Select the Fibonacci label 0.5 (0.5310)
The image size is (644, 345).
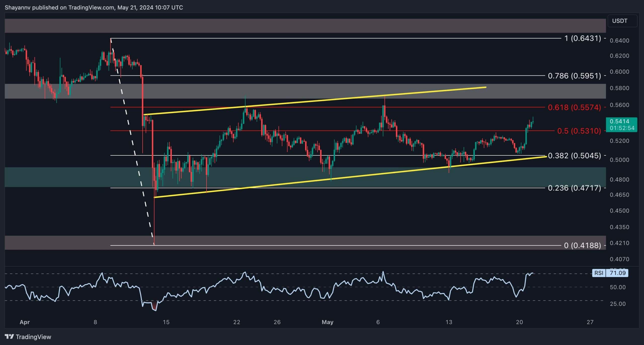579,131
